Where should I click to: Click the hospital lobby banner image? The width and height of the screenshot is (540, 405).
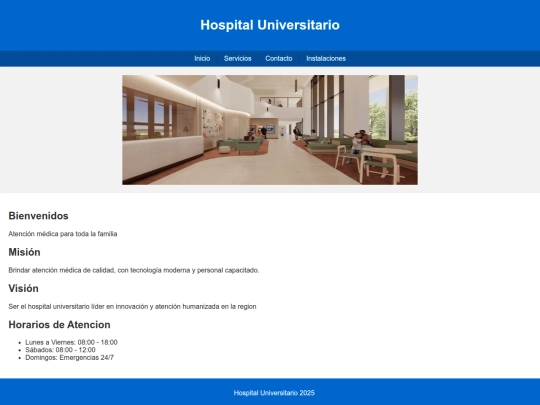(x=270, y=130)
